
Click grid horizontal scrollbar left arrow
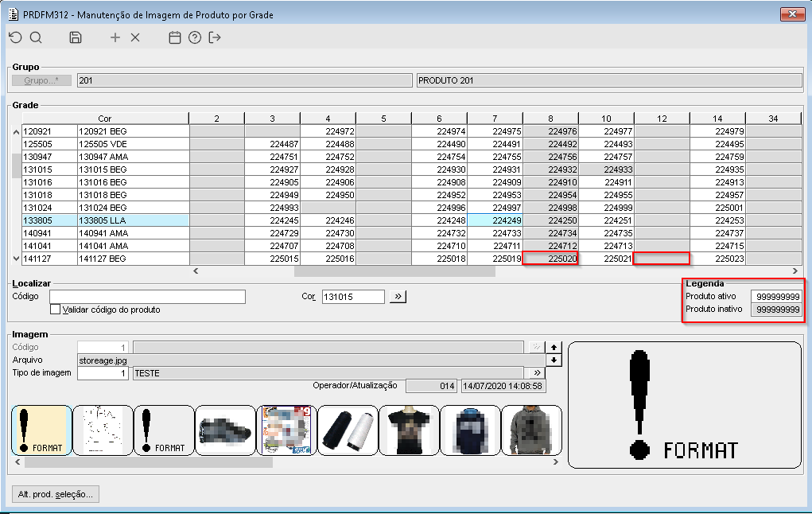click(x=196, y=271)
